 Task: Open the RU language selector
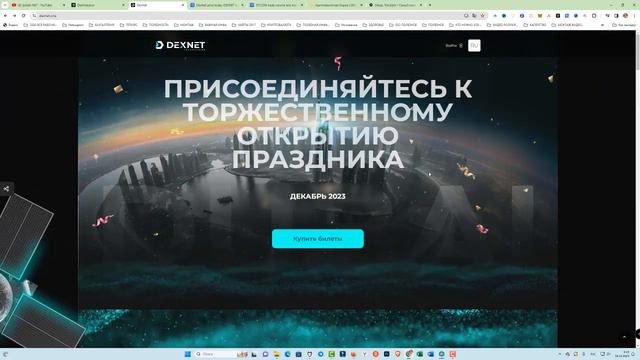pyautogui.click(x=474, y=45)
